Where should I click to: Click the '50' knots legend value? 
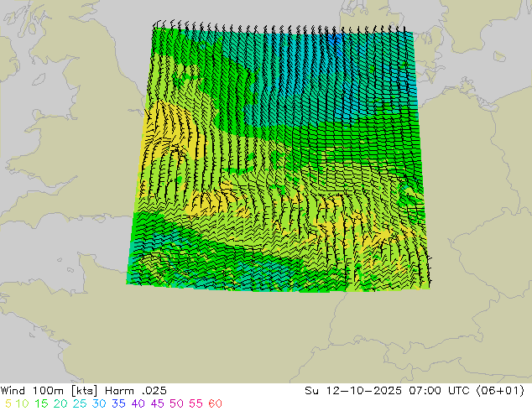176,403
